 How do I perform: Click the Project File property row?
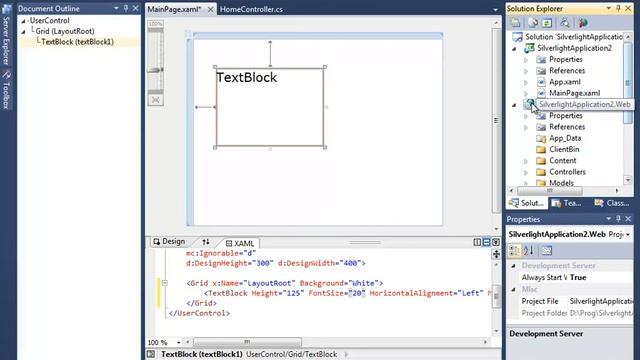[570, 301]
